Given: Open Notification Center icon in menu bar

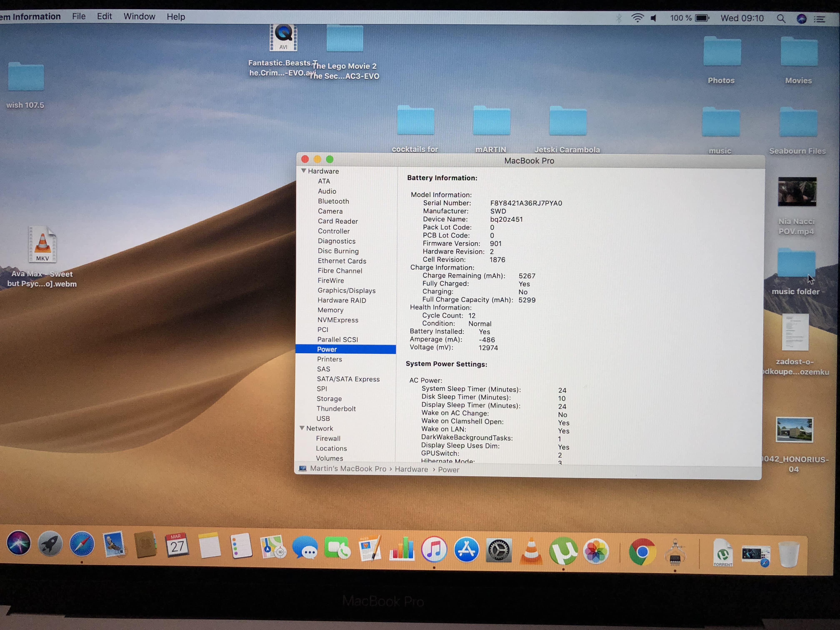Looking at the screenshot, I should (820, 19).
